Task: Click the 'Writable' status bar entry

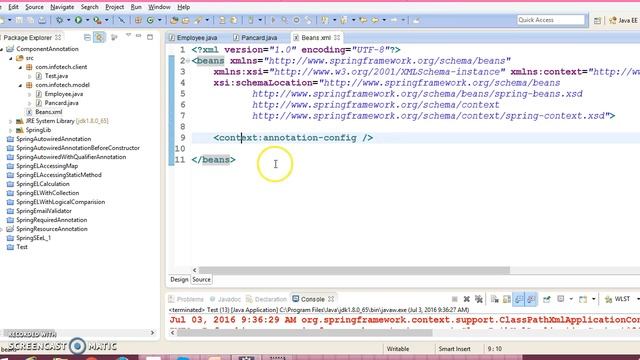Action: [398, 349]
